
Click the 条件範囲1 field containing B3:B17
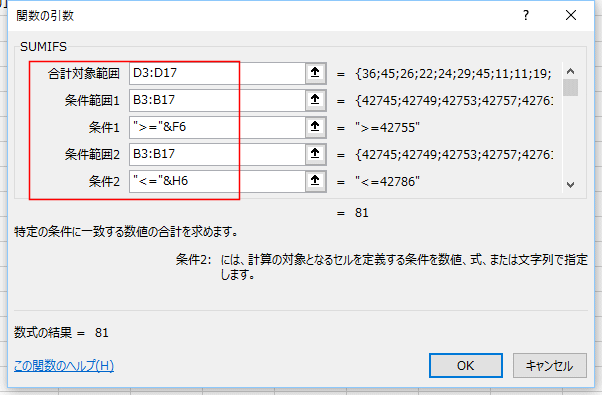217,100
